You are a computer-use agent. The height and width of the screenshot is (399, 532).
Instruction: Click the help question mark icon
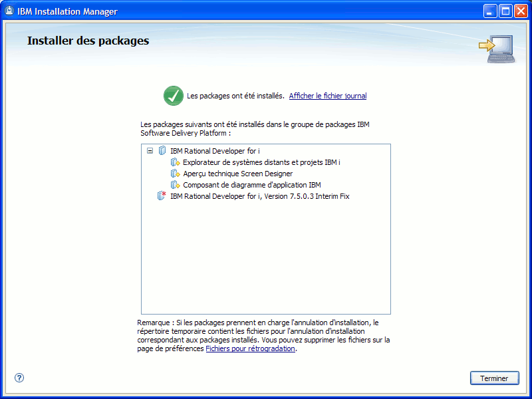coord(19,378)
